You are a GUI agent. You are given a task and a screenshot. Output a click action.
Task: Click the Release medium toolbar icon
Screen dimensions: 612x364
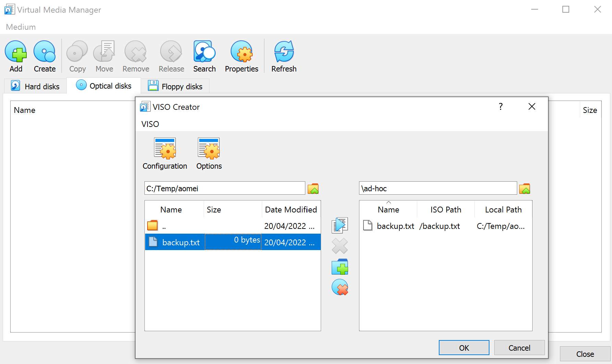171,51
